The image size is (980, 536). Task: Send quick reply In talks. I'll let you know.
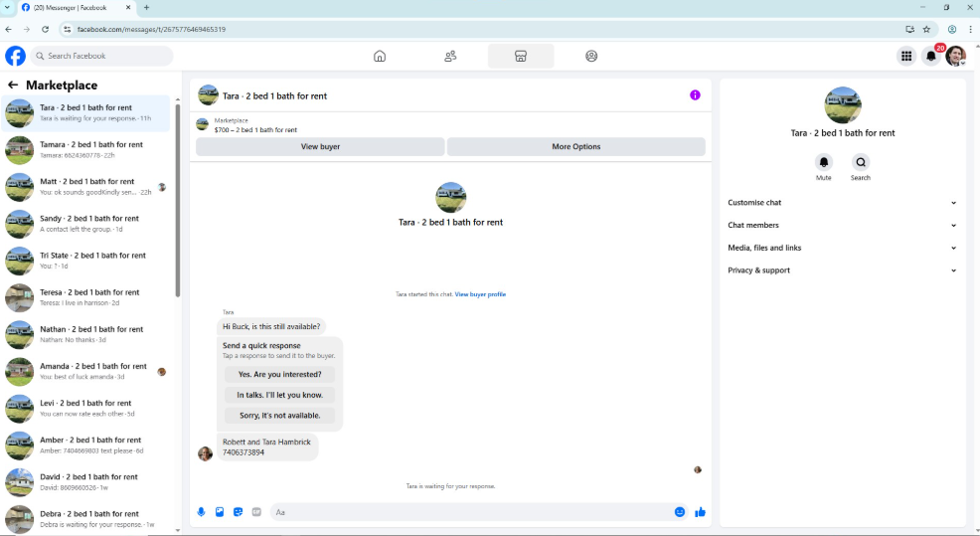(x=279, y=395)
